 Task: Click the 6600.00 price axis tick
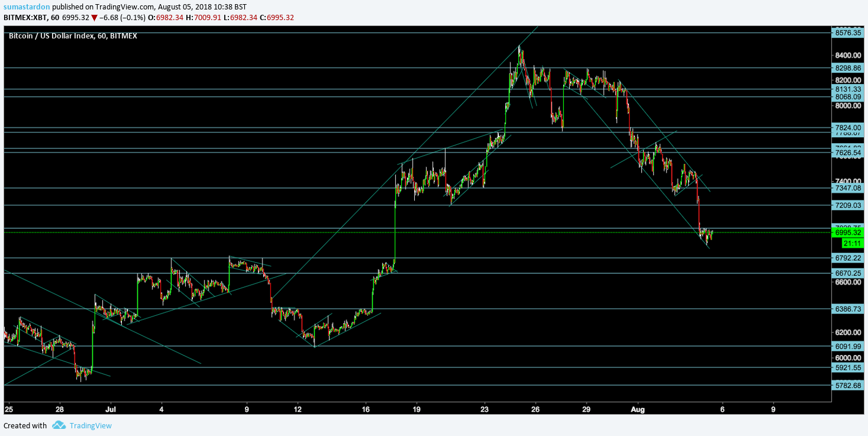[x=848, y=282]
